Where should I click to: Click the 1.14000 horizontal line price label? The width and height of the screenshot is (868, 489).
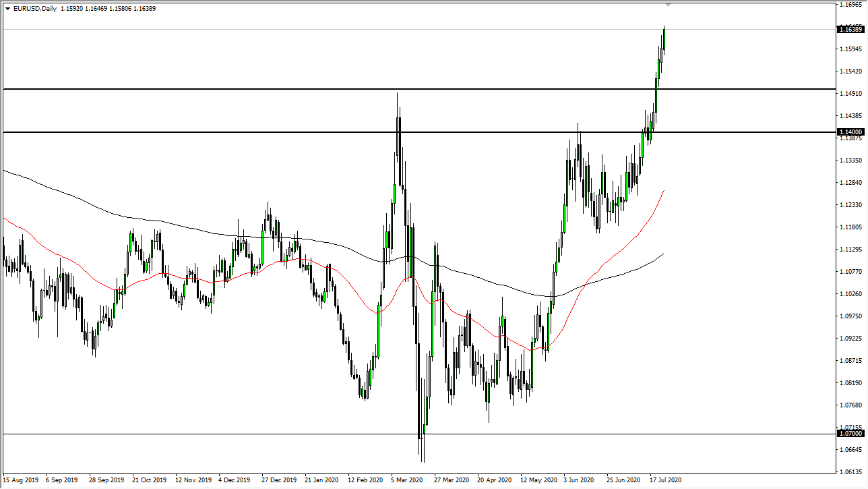pyautogui.click(x=850, y=132)
